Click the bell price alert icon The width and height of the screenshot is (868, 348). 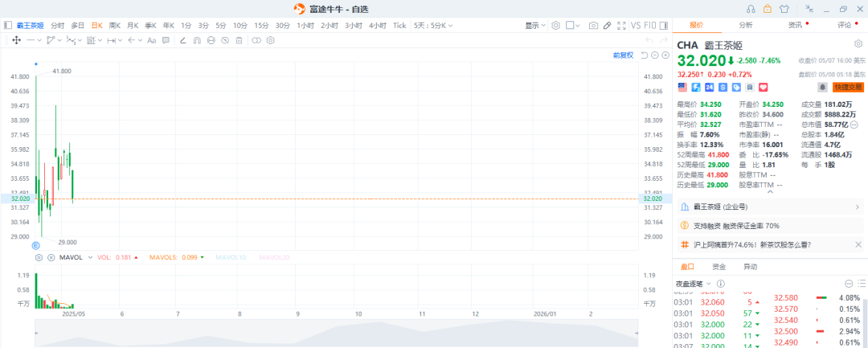pos(823,88)
